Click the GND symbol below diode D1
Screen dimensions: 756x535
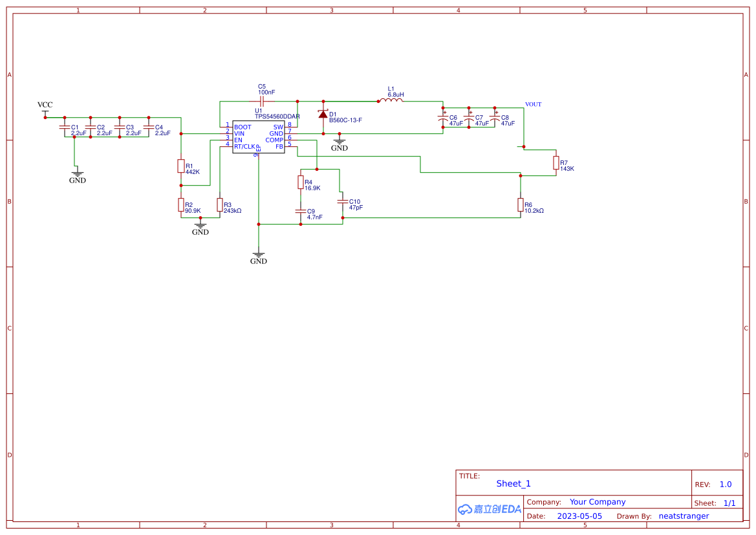[339, 141]
